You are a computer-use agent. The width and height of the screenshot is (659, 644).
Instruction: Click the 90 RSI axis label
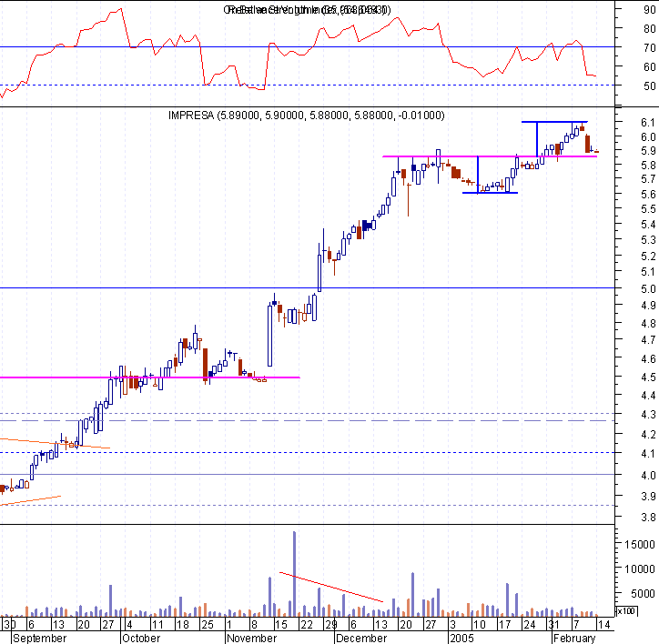point(649,10)
